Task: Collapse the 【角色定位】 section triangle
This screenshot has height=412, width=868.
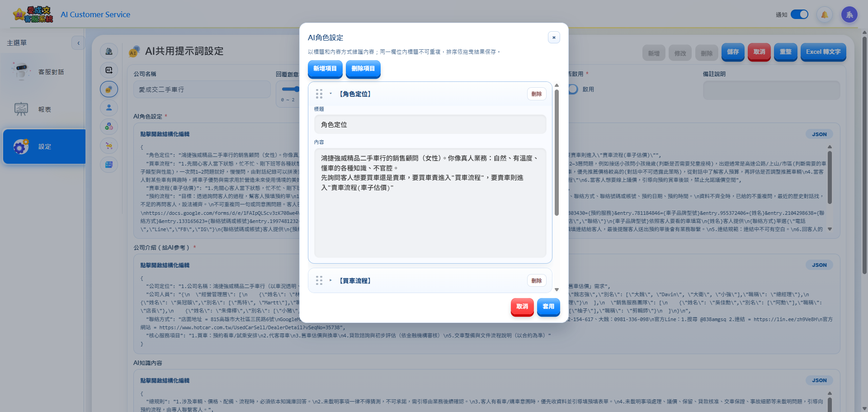Action: (330, 94)
